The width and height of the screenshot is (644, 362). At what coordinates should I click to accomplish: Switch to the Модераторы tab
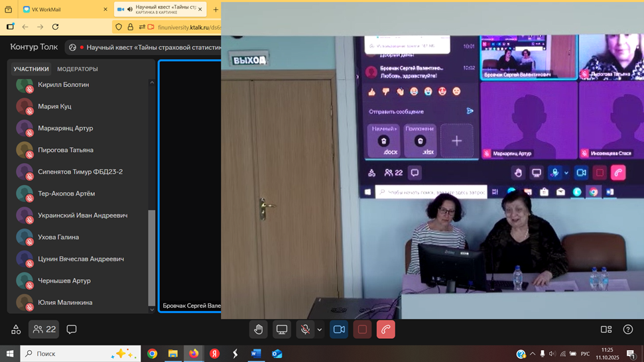point(78,69)
